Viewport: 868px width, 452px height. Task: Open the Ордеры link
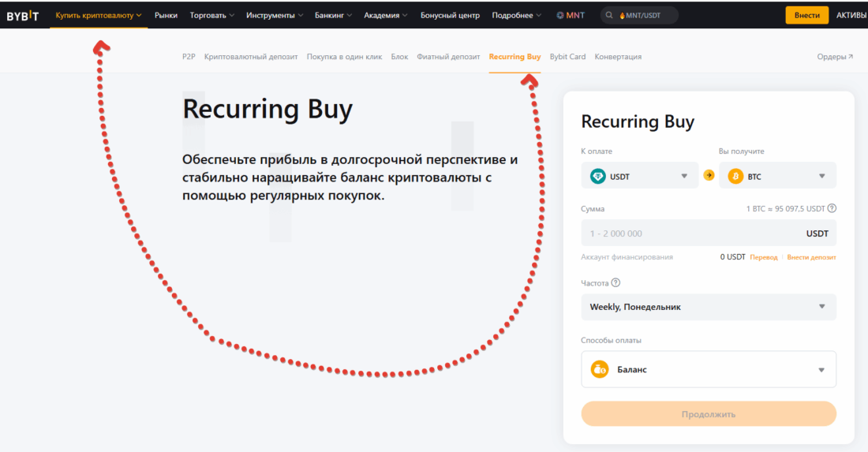835,57
